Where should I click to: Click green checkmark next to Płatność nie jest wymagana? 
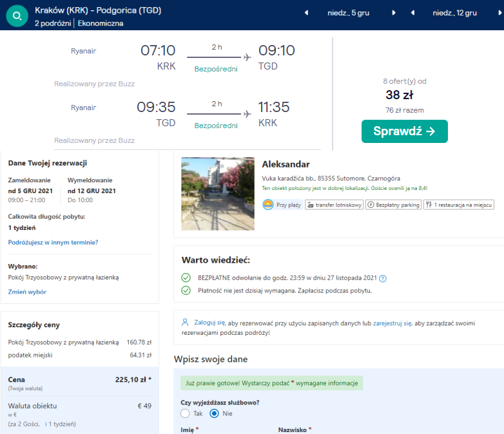pos(186,290)
